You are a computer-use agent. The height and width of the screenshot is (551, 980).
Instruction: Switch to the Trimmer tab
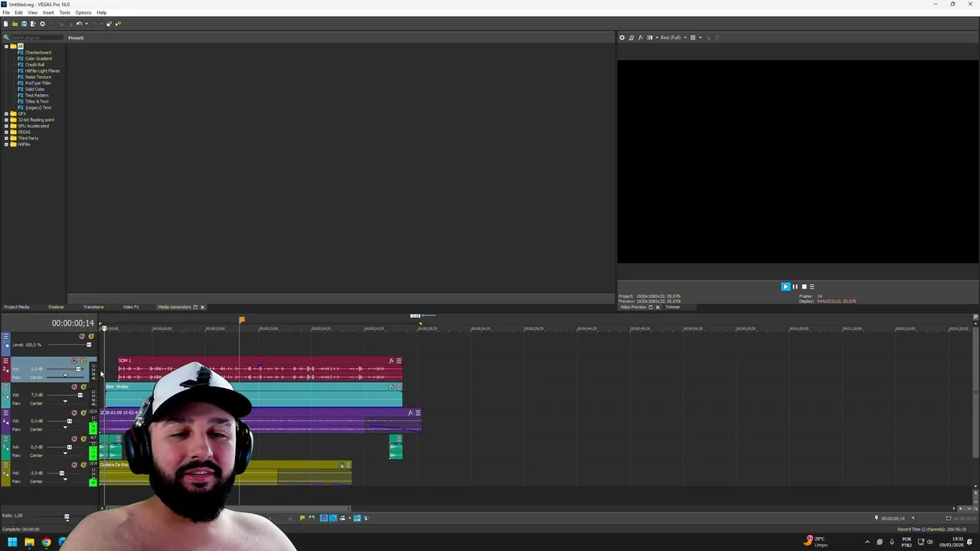[x=672, y=307]
